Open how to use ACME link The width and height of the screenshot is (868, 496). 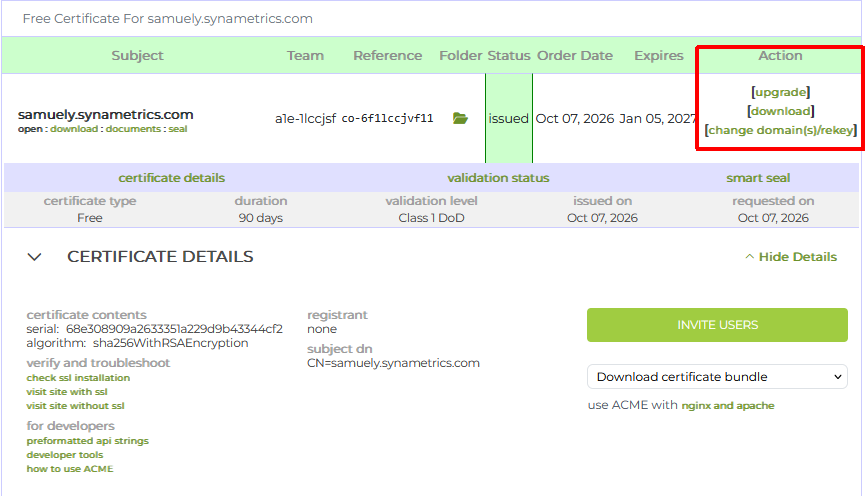tap(70, 469)
